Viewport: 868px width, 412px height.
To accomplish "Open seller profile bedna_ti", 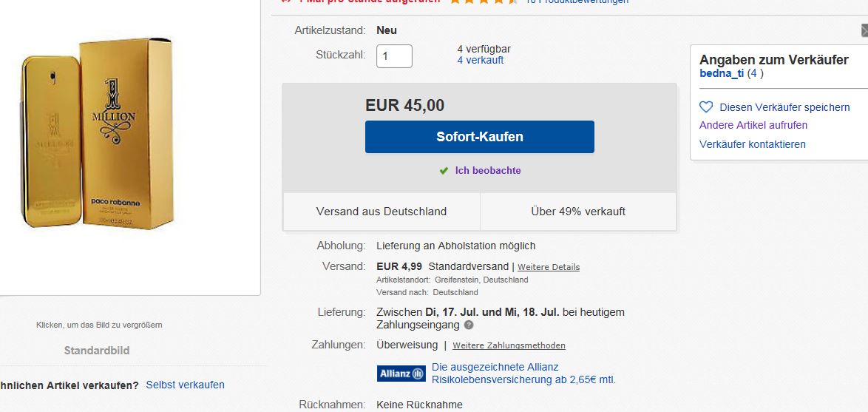I will [x=722, y=74].
